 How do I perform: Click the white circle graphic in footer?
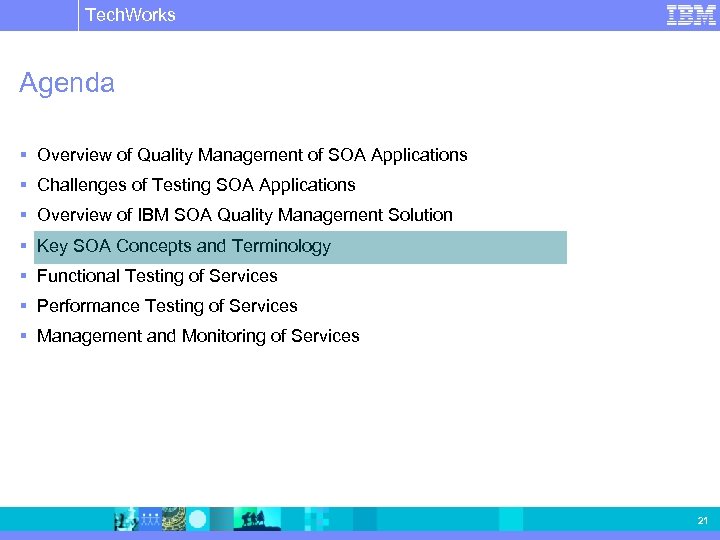[197, 519]
